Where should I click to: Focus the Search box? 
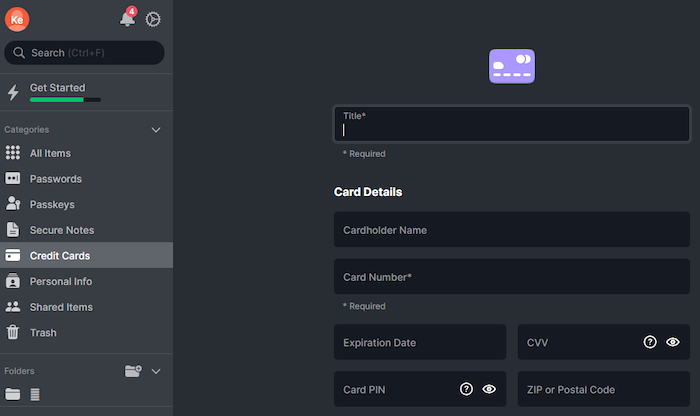coord(84,53)
